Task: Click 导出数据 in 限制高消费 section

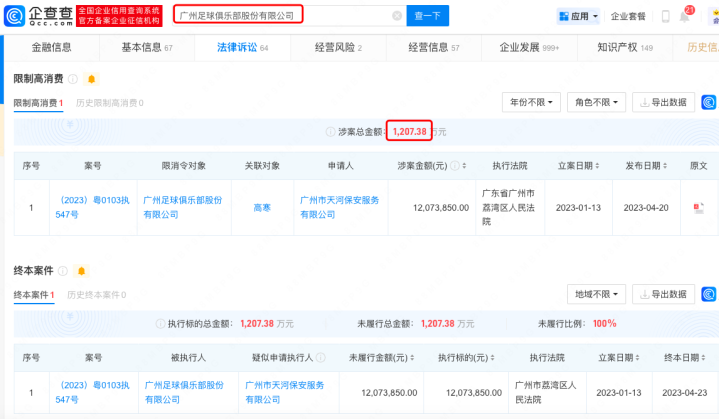Action: coord(664,102)
